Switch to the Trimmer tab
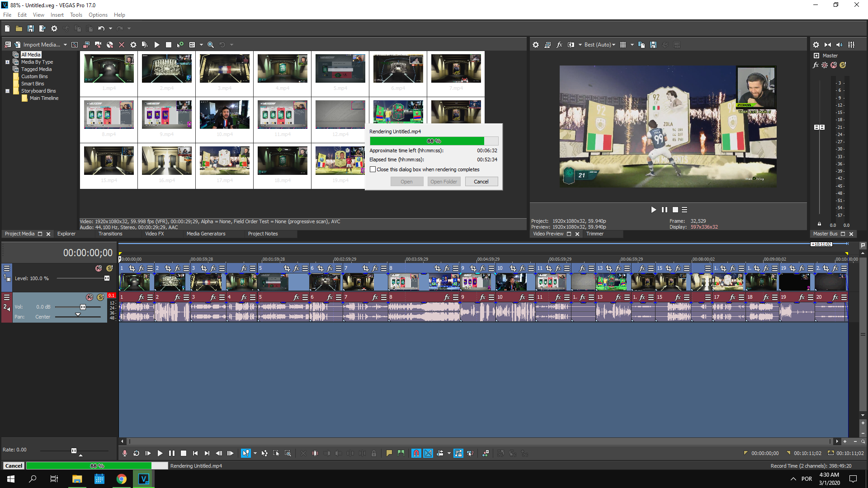Viewport: 868px width, 488px height. tap(595, 234)
